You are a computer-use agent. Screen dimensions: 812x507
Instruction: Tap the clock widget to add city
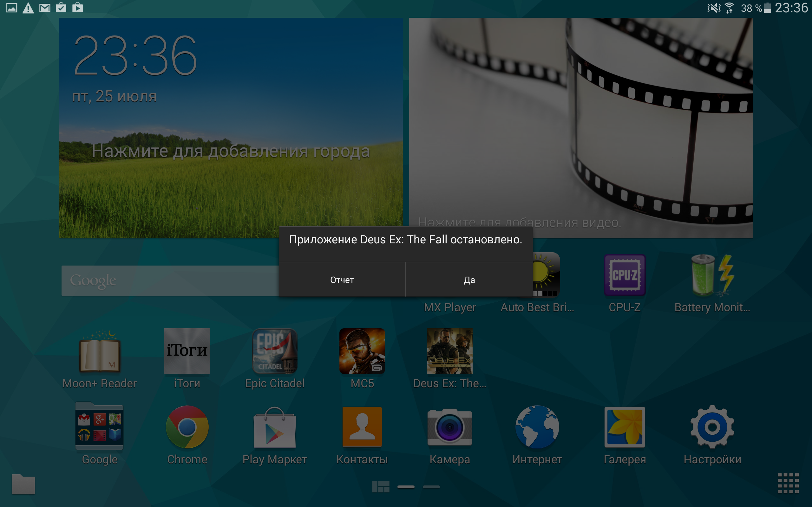tap(231, 151)
